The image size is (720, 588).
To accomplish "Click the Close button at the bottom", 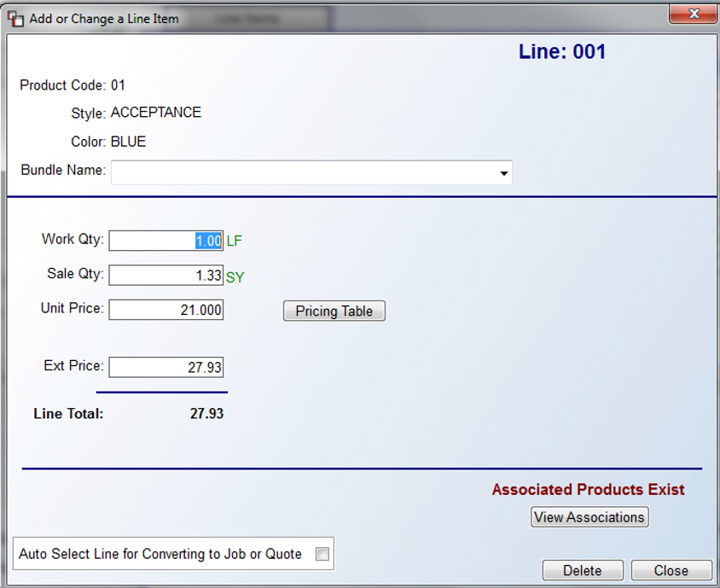I will [671, 570].
